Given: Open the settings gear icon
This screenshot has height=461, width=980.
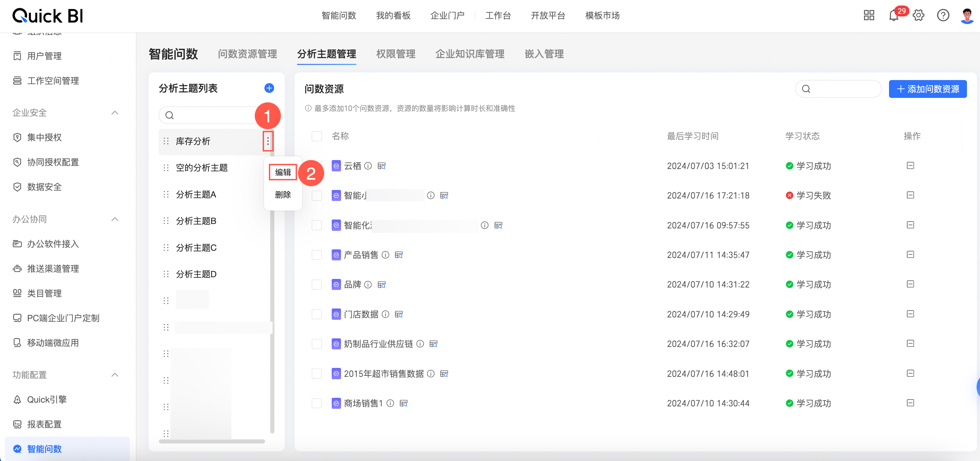Looking at the screenshot, I should coord(919,15).
